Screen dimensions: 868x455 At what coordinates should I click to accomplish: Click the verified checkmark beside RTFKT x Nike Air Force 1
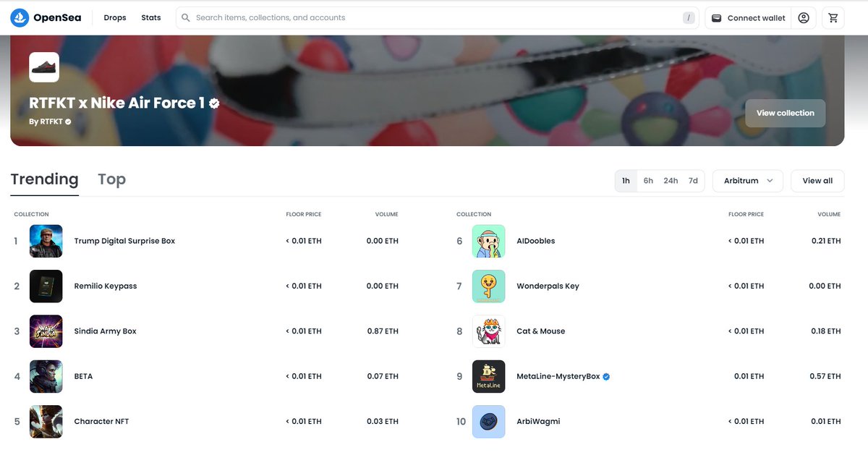(x=213, y=103)
